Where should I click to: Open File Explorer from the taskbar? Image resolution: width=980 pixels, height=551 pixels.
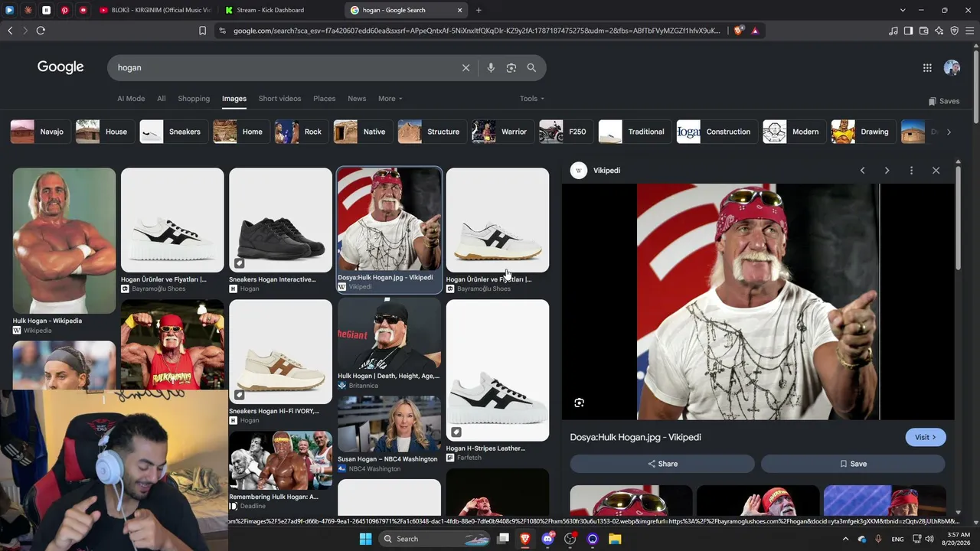coord(615,539)
